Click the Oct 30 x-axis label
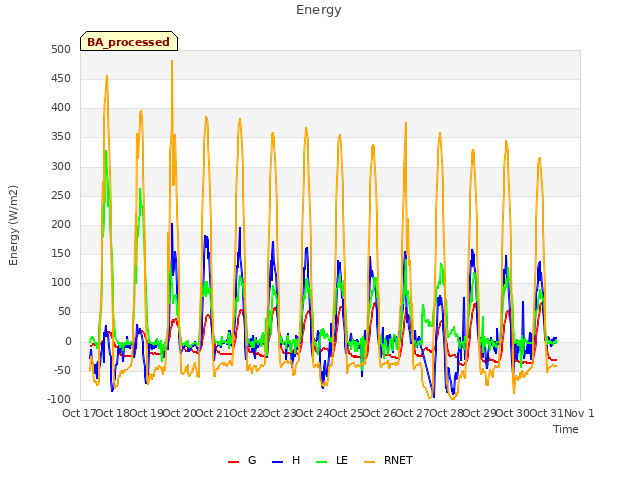Image resolution: width=640 pixels, height=480 pixels. (512, 413)
